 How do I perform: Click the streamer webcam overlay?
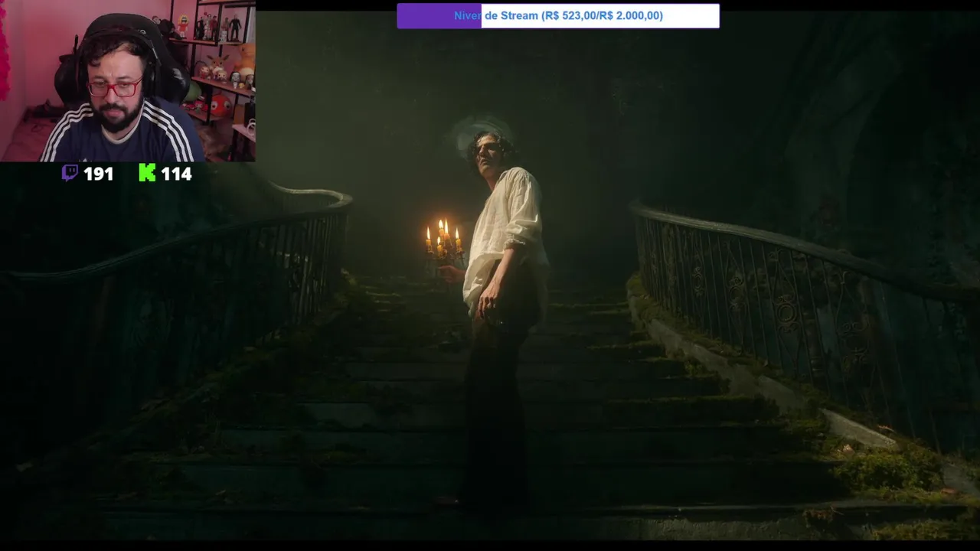tap(128, 81)
